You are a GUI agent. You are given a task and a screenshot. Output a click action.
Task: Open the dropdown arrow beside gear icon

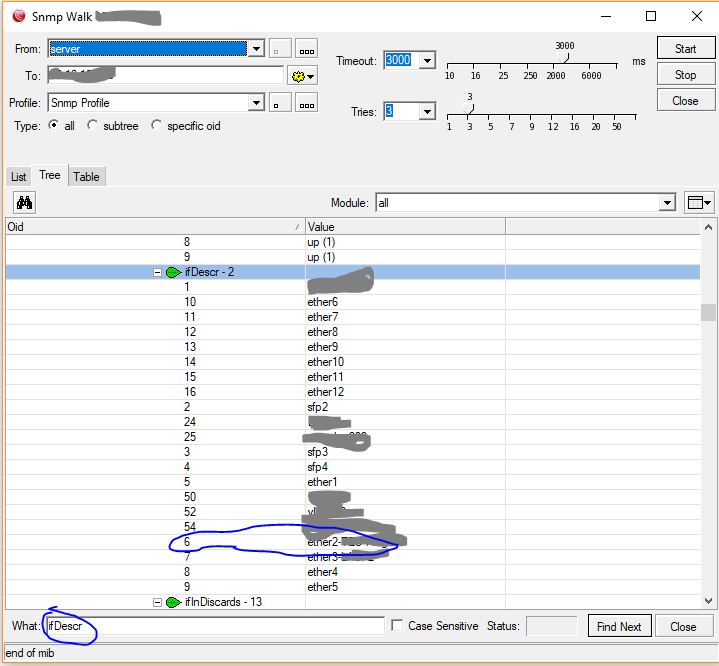(x=310, y=77)
